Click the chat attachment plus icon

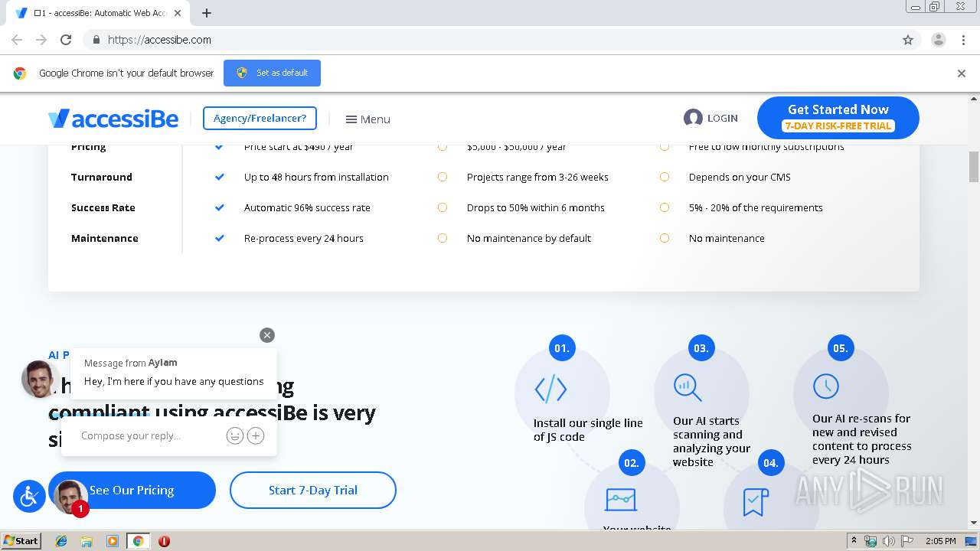coord(256,435)
